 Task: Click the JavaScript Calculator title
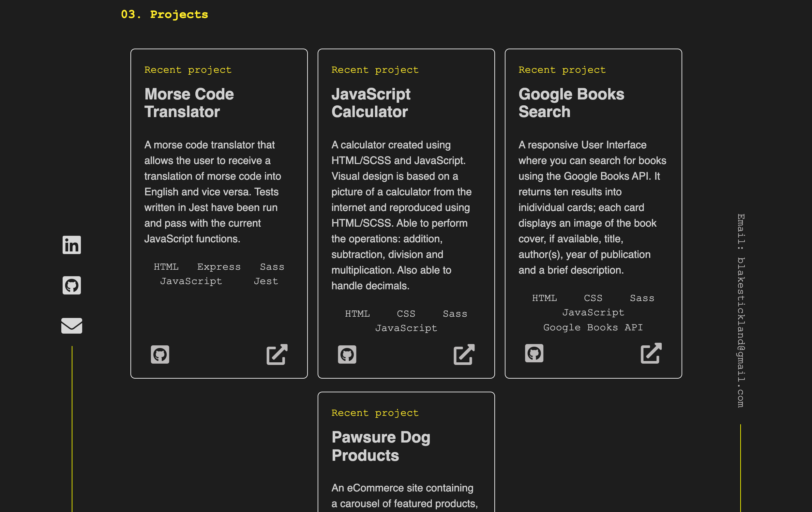click(x=370, y=103)
